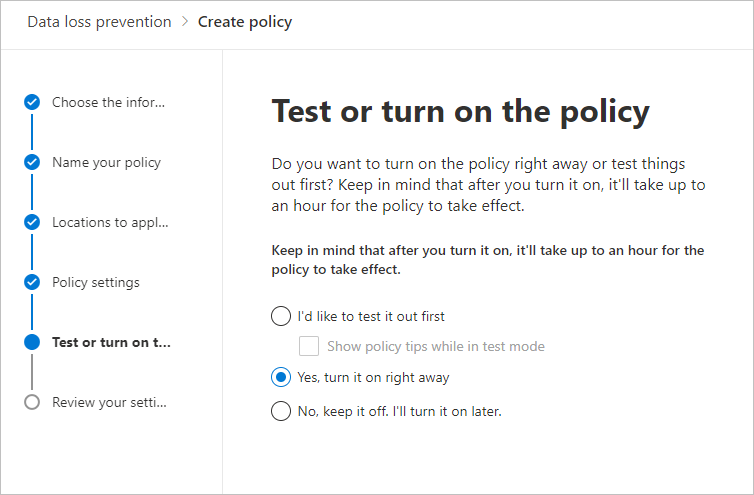Select "Yes, turn it on right away" option
754x495 pixels.
pos(281,378)
